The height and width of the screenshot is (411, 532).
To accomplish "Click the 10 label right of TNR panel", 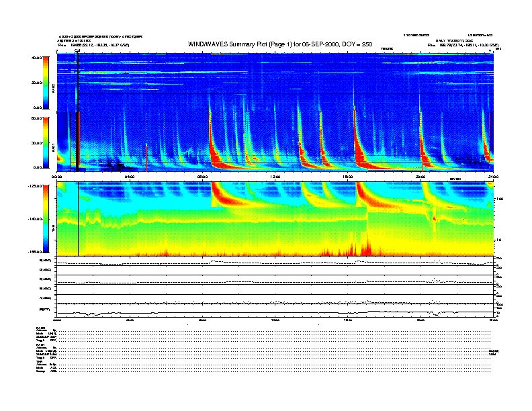I will tap(500, 240).
